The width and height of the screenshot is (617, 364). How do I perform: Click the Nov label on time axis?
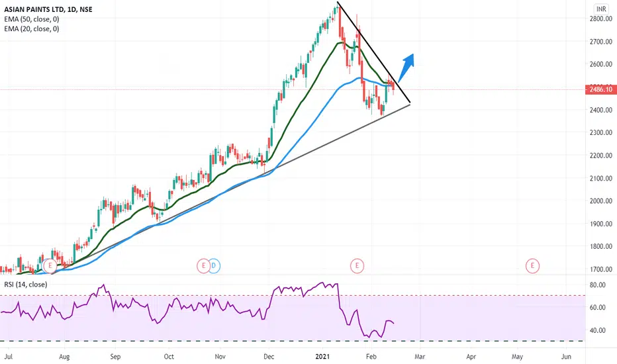[x=220, y=357]
